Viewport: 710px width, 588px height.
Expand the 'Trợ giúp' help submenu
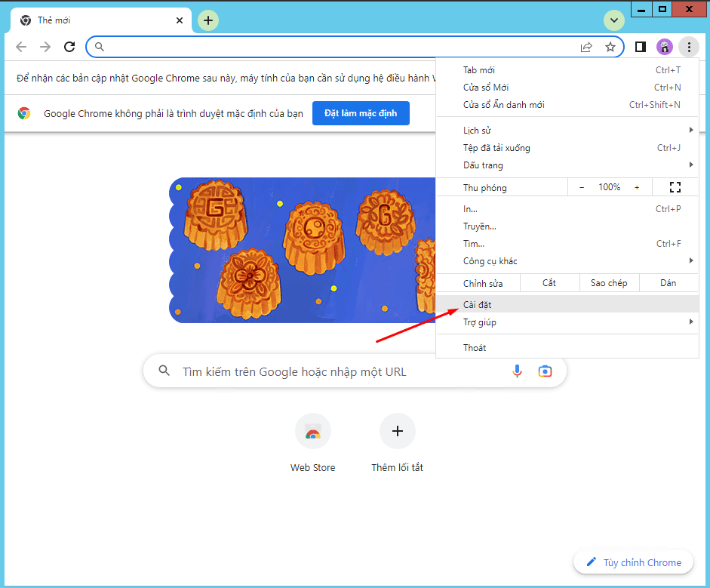coord(567,322)
